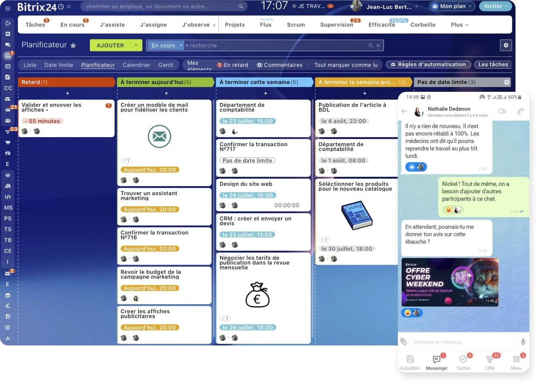
Task: Expand the 'Plus' menu in the navigation bar
Action: [x=459, y=24]
